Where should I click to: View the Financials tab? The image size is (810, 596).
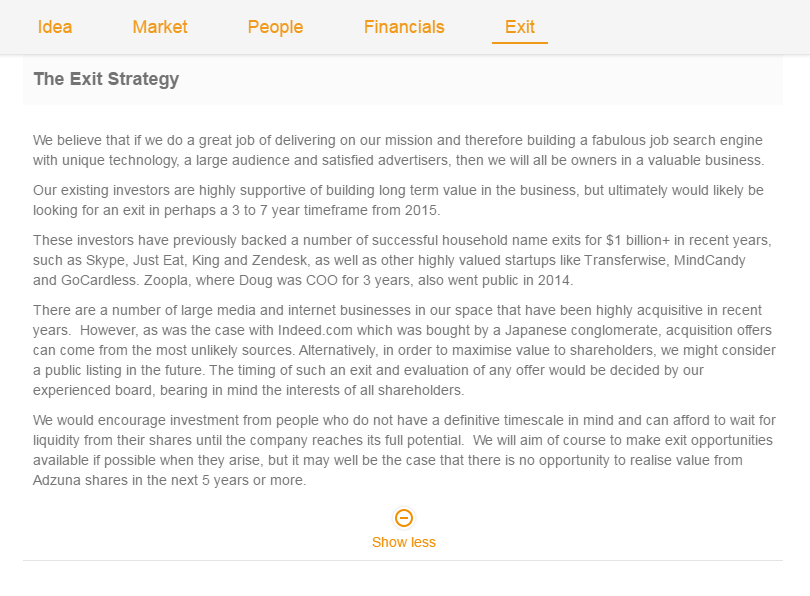(x=404, y=27)
